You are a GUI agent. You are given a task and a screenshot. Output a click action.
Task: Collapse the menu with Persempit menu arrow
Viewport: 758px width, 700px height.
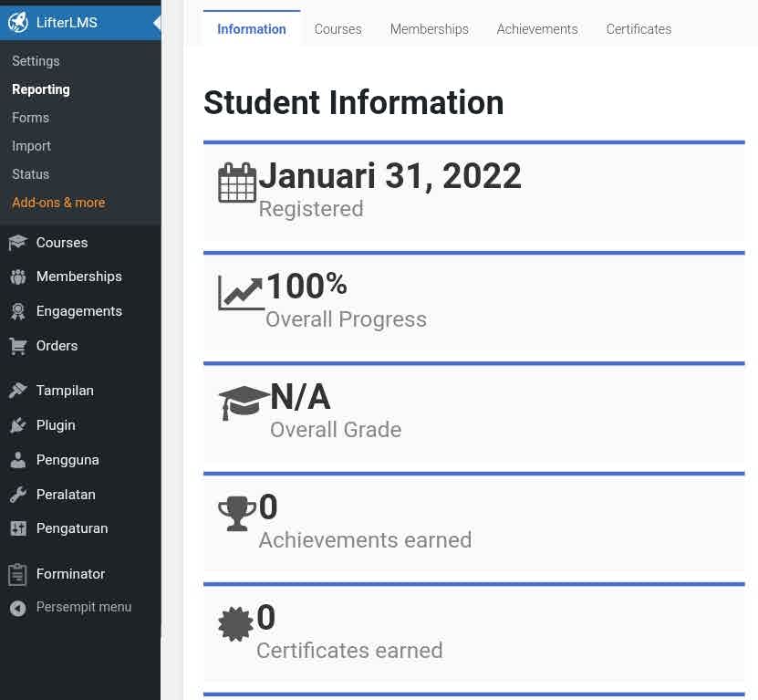tap(17, 608)
